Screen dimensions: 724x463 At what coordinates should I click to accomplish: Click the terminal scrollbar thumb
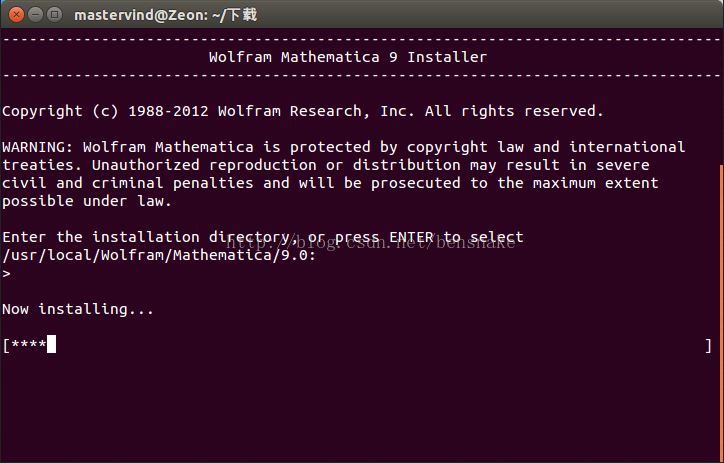click(721, 313)
